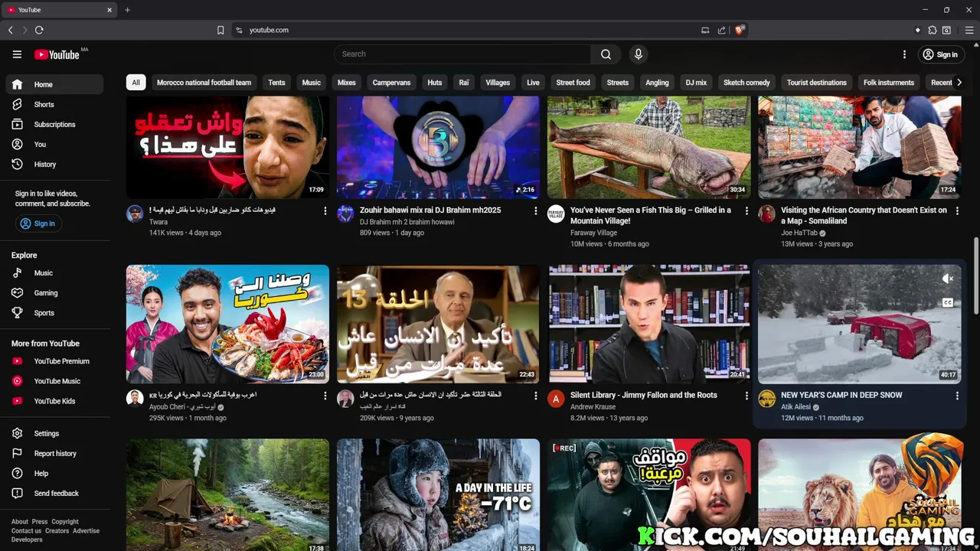The width and height of the screenshot is (980, 551).
Task: Open the three-dot settings menu beside Sign in
Action: tap(904, 54)
